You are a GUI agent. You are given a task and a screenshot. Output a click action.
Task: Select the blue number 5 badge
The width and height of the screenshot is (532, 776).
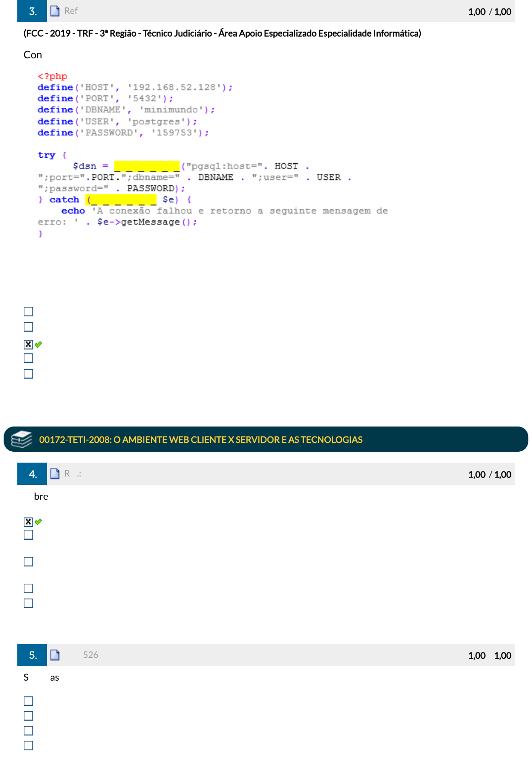tap(32, 655)
